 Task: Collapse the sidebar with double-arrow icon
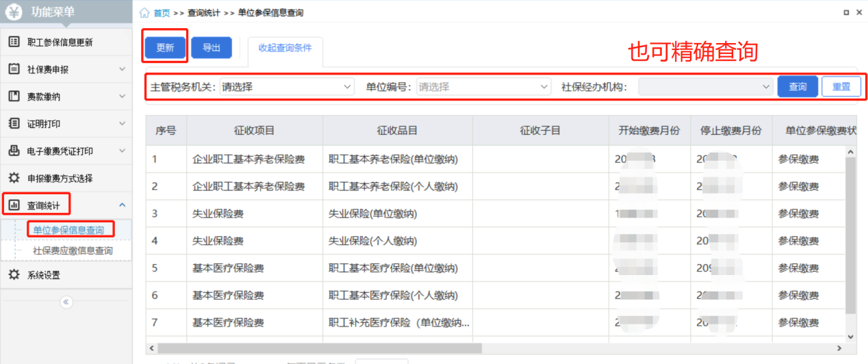coord(66,302)
